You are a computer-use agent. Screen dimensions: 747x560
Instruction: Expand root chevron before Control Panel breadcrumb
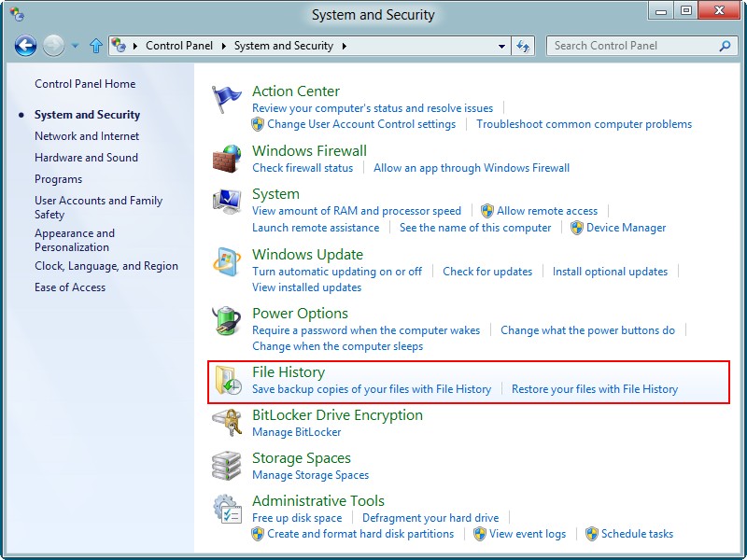pyautogui.click(x=135, y=46)
